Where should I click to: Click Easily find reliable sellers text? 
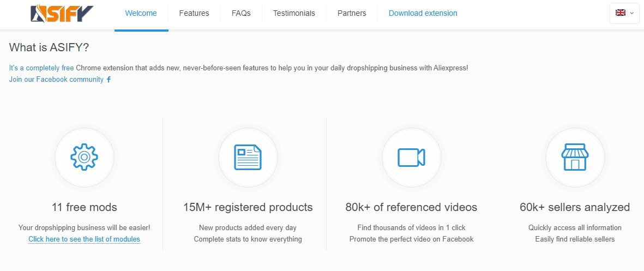point(575,239)
